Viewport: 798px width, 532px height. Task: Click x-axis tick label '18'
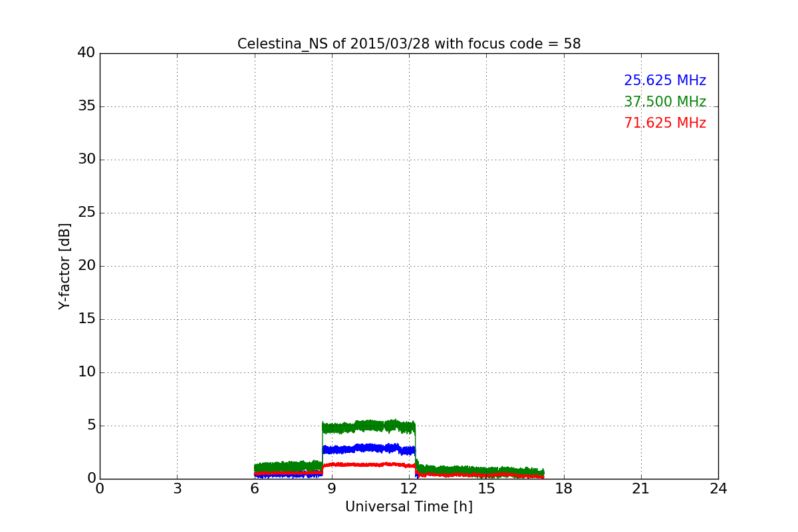pyautogui.click(x=564, y=488)
